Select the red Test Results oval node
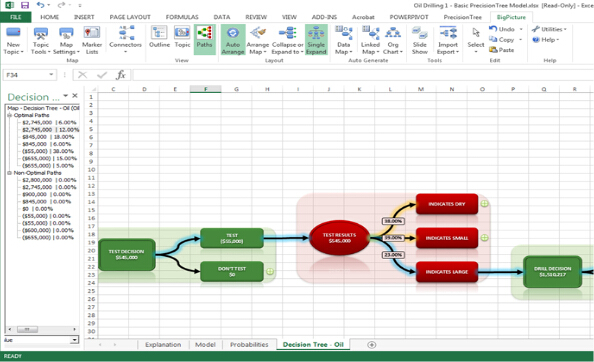Screen dimensions: 594x362 339,238
